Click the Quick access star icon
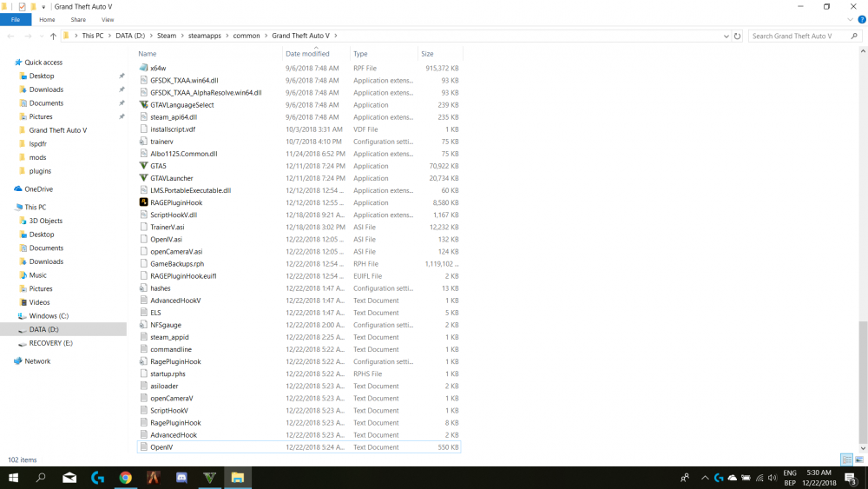Screen dimensions: 868x489 (18, 62)
